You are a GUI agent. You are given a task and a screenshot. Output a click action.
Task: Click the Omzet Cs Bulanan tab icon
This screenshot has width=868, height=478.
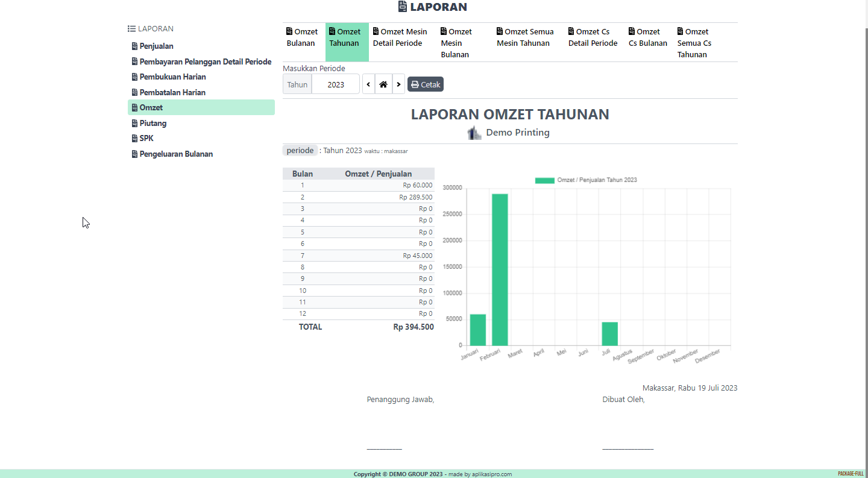(632, 31)
